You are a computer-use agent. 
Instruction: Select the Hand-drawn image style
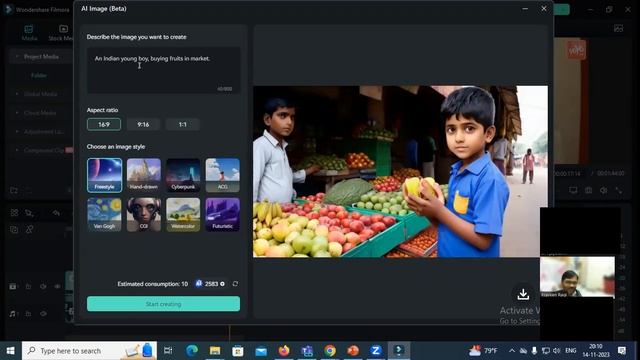[144, 175]
